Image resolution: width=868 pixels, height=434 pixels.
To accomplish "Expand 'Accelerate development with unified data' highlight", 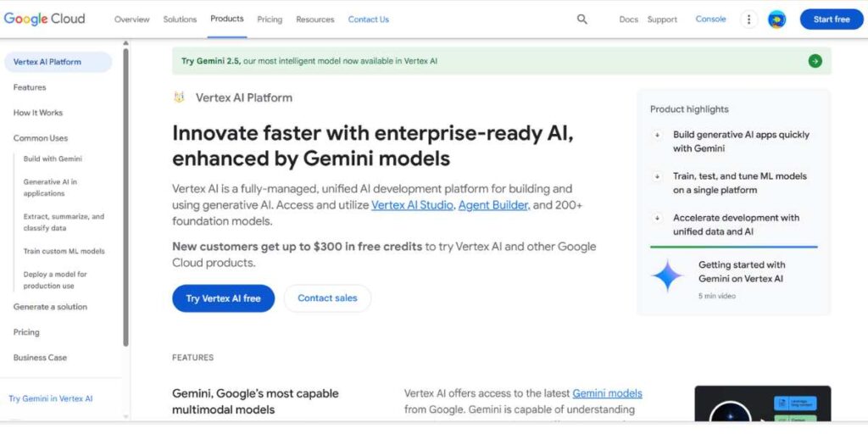I will (657, 218).
